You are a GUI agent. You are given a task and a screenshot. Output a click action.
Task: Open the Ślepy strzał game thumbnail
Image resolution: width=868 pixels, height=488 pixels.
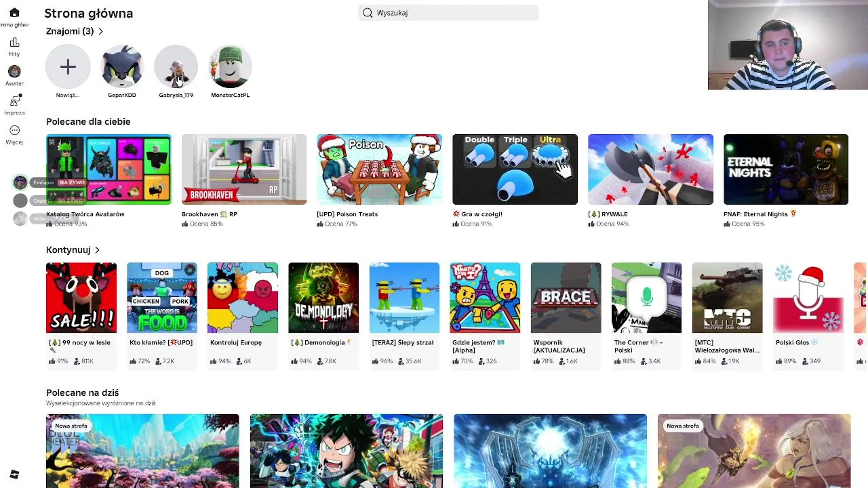coord(404,298)
